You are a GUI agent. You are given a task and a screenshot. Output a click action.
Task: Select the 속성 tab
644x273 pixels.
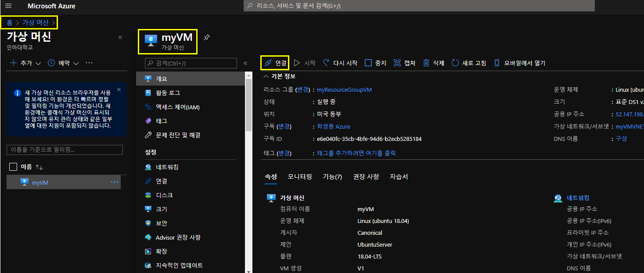click(x=270, y=177)
